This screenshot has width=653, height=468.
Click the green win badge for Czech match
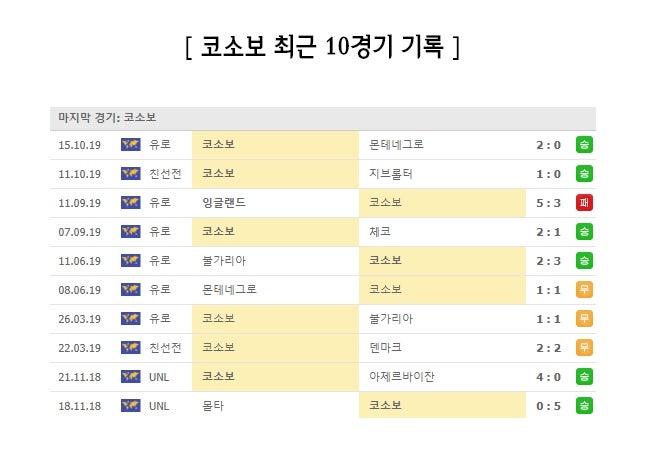(x=584, y=232)
